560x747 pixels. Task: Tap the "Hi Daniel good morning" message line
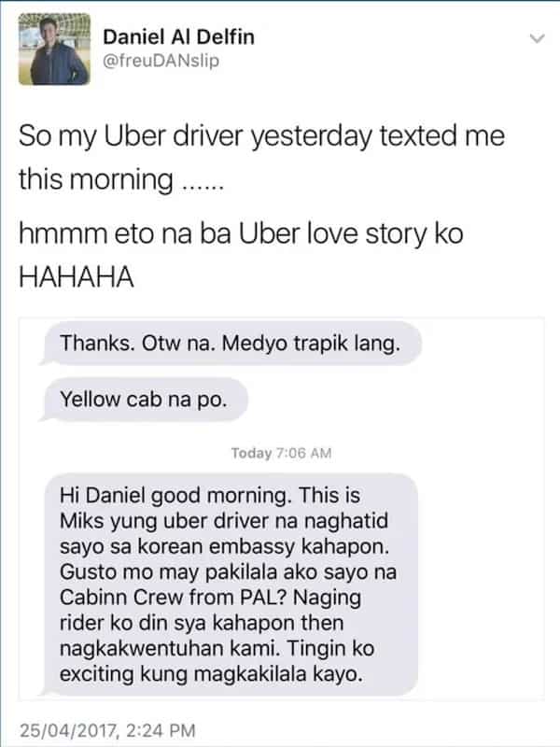coord(209,496)
